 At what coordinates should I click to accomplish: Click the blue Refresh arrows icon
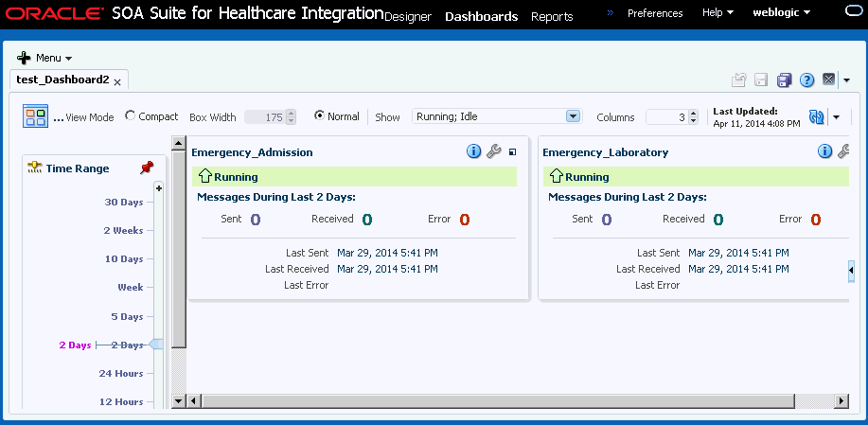(817, 116)
